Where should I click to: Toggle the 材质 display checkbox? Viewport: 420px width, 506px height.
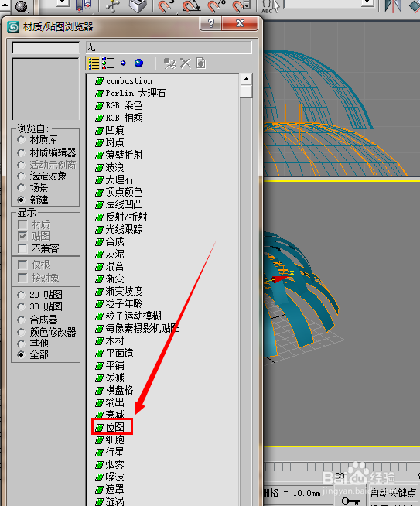point(22,224)
